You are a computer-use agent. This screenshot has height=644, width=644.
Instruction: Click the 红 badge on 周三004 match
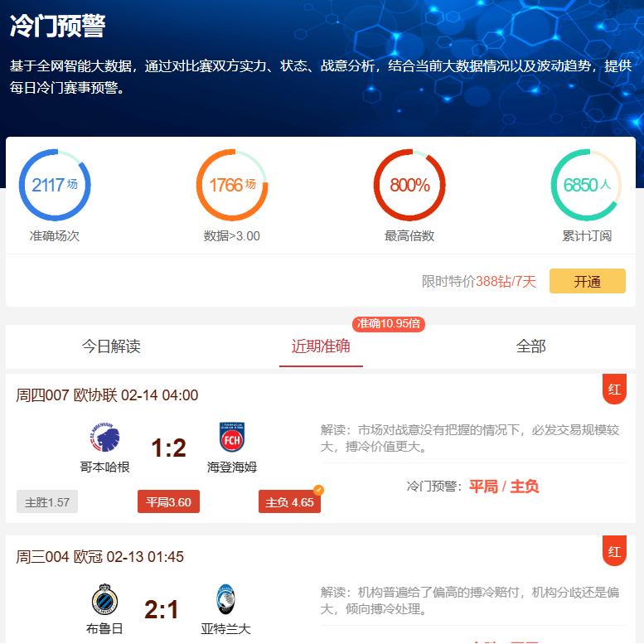point(614,551)
